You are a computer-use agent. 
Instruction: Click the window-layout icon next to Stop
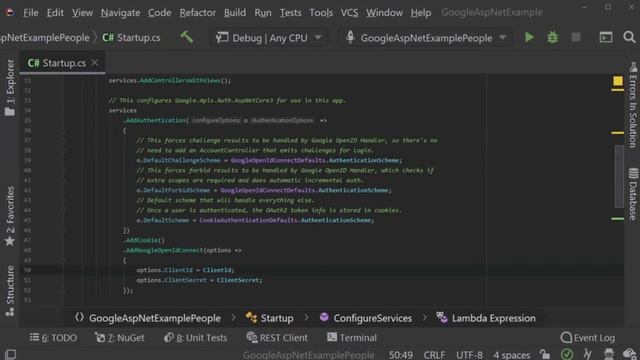(606, 38)
